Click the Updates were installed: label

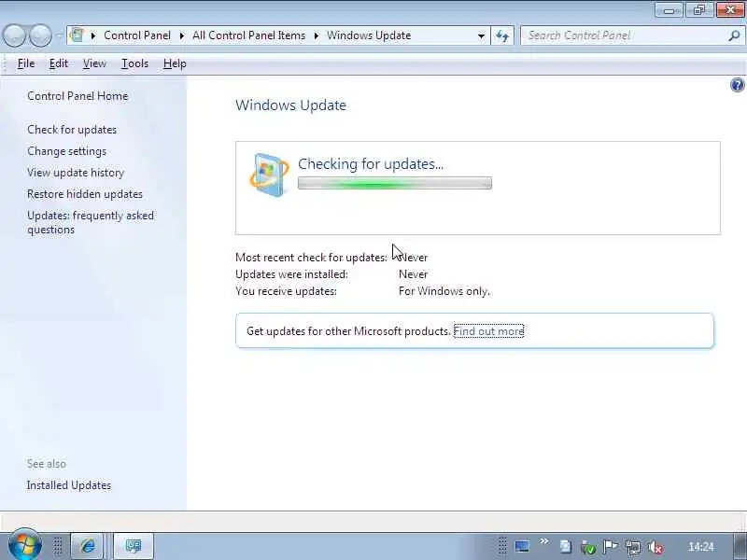(x=291, y=274)
